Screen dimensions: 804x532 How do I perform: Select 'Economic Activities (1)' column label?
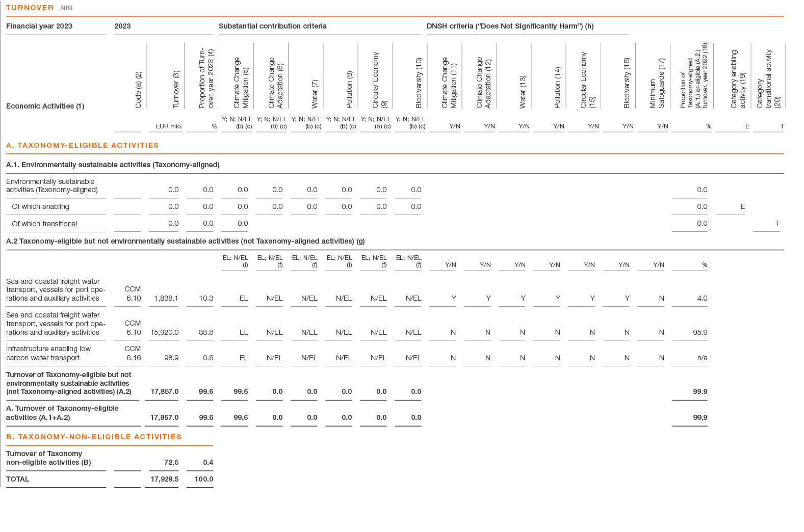click(x=45, y=106)
